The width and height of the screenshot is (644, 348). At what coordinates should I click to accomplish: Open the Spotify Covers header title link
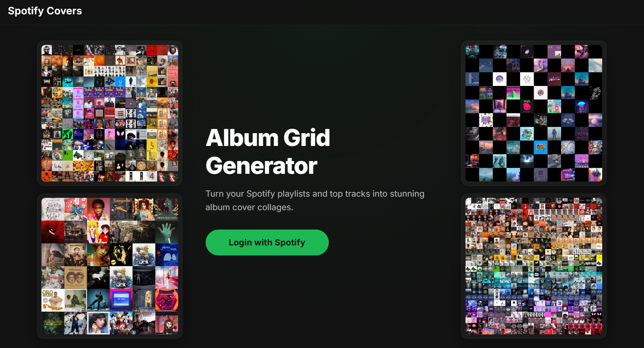coord(45,11)
